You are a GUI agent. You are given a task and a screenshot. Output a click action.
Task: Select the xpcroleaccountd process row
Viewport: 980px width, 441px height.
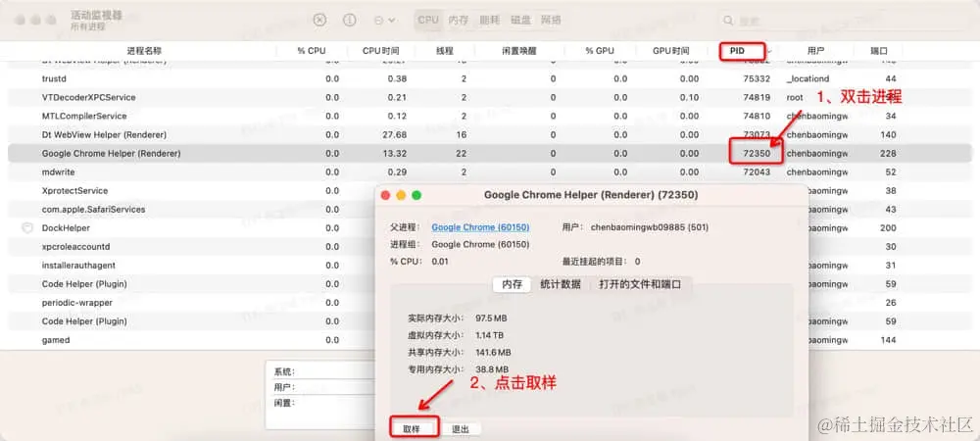pyautogui.click(x=191, y=247)
